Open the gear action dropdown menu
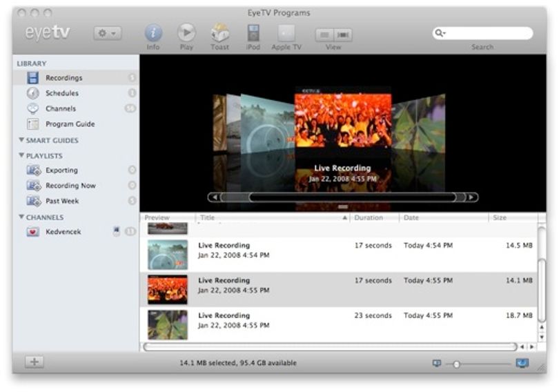This screenshot has width=559, height=392. [x=107, y=33]
